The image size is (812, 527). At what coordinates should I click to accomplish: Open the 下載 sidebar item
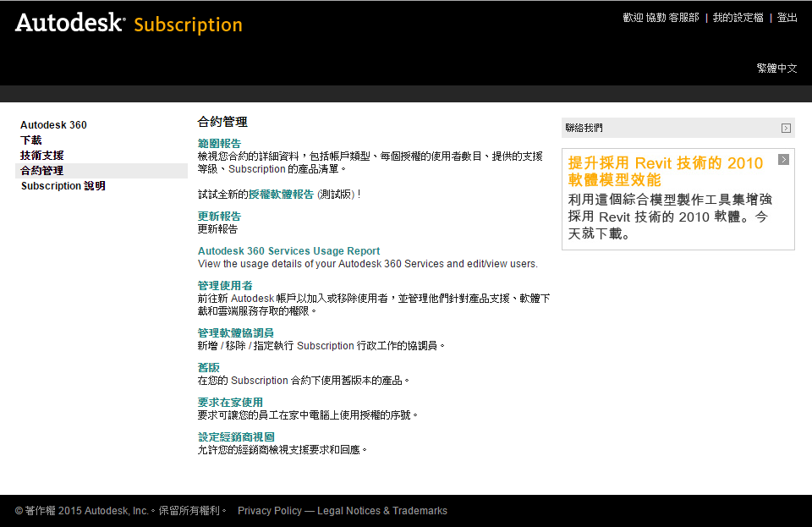[x=31, y=140]
